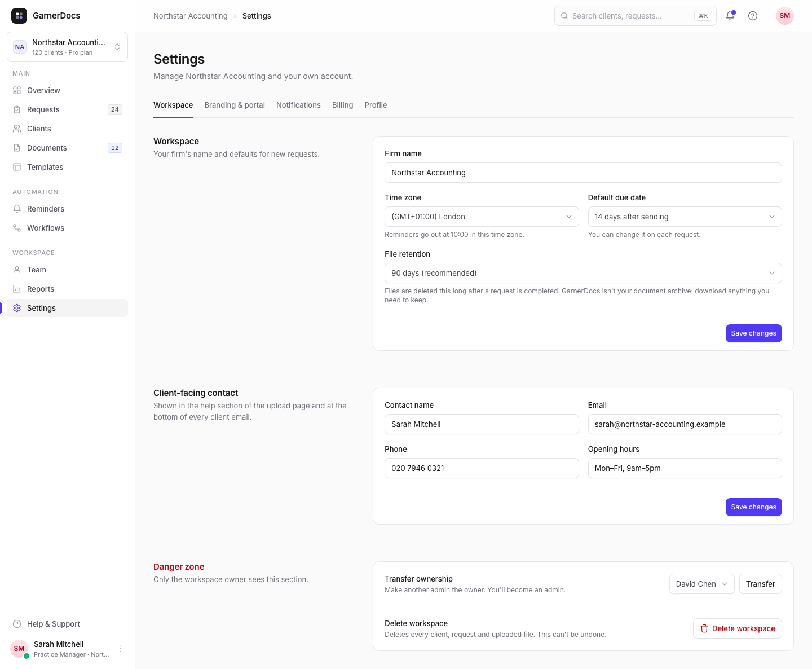Click the Firm name field
The width and height of the screenshot is (812, 669).
click(583, 173)
